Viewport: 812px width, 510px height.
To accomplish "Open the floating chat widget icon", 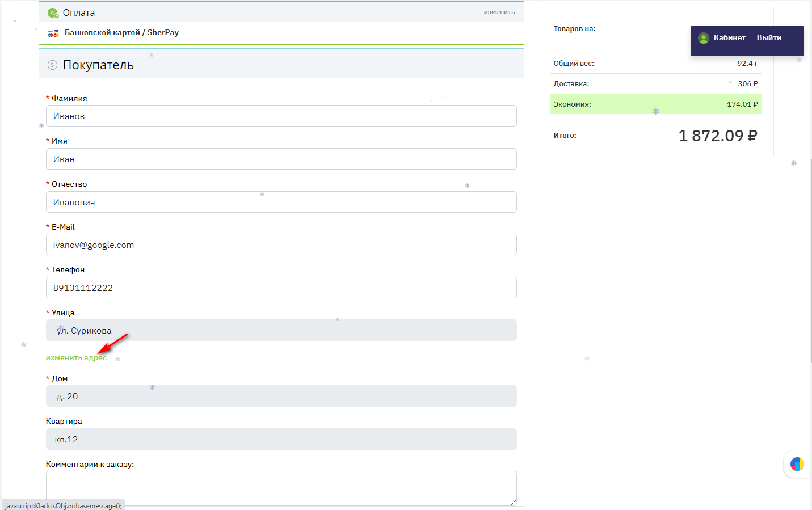I will tap(797, 464).
